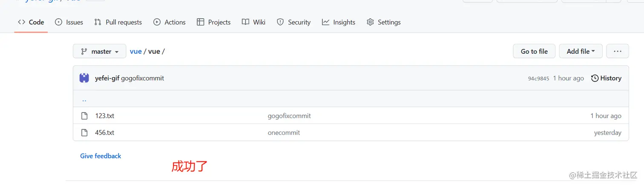View the Security tab
Viewport: 644px width, 186px height.
294,22
